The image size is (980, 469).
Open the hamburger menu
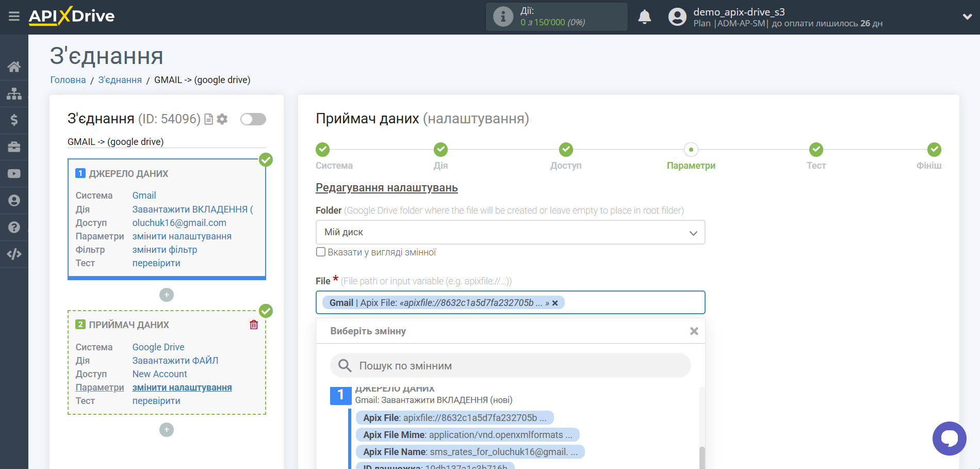click(x=14, y=17)
